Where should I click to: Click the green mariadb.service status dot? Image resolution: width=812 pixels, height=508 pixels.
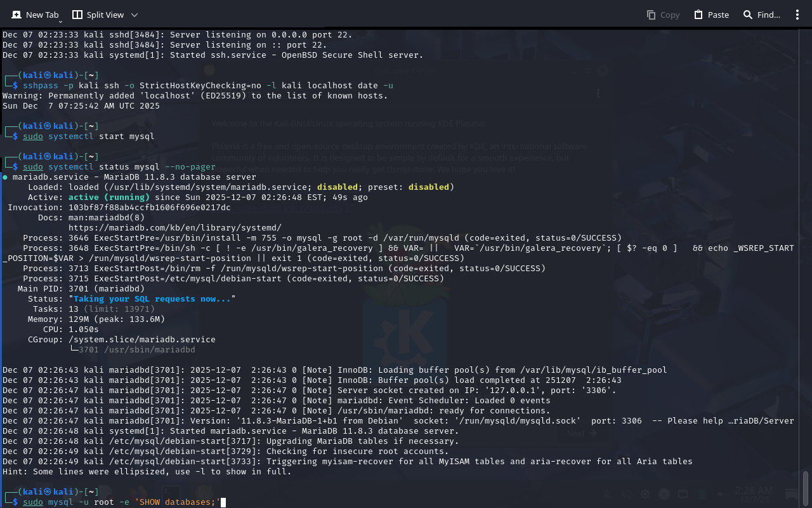(5, 177)
